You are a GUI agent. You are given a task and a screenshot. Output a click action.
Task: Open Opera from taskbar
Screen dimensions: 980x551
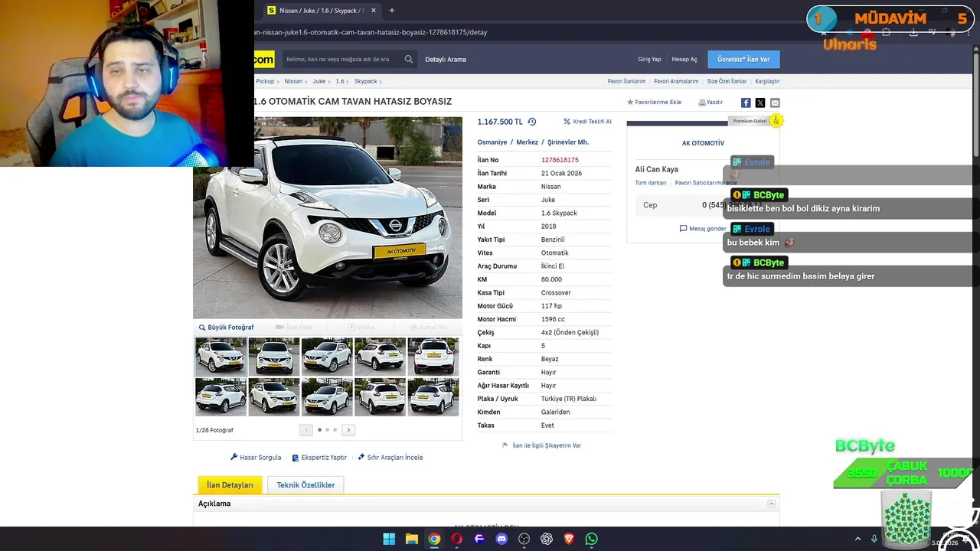coord(457,539)
